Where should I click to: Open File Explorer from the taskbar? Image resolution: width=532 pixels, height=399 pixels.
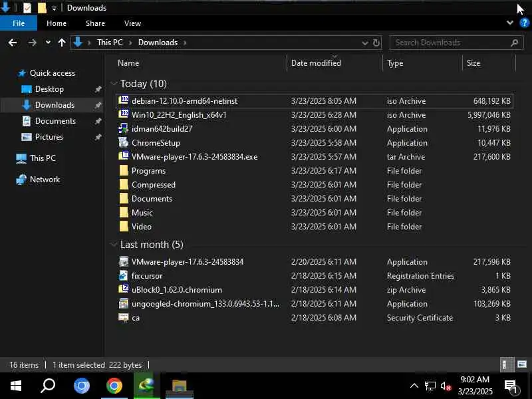point(179,386)
